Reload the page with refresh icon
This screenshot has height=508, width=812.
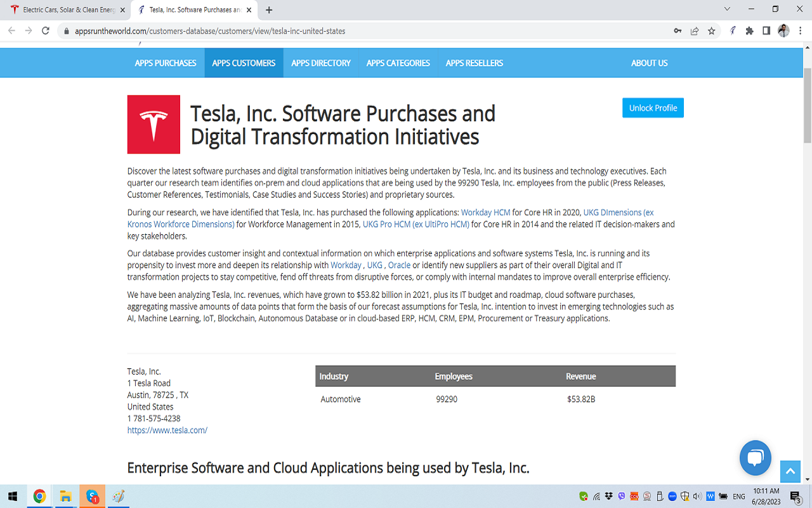(x=46, y=30)
